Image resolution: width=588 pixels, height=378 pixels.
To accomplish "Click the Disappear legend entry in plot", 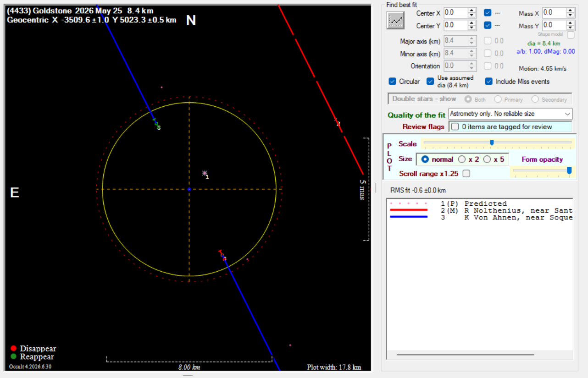I will (33, 349).
